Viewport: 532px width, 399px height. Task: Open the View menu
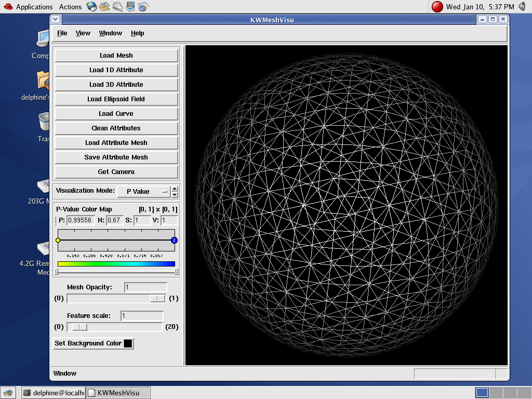pos(83,33)
